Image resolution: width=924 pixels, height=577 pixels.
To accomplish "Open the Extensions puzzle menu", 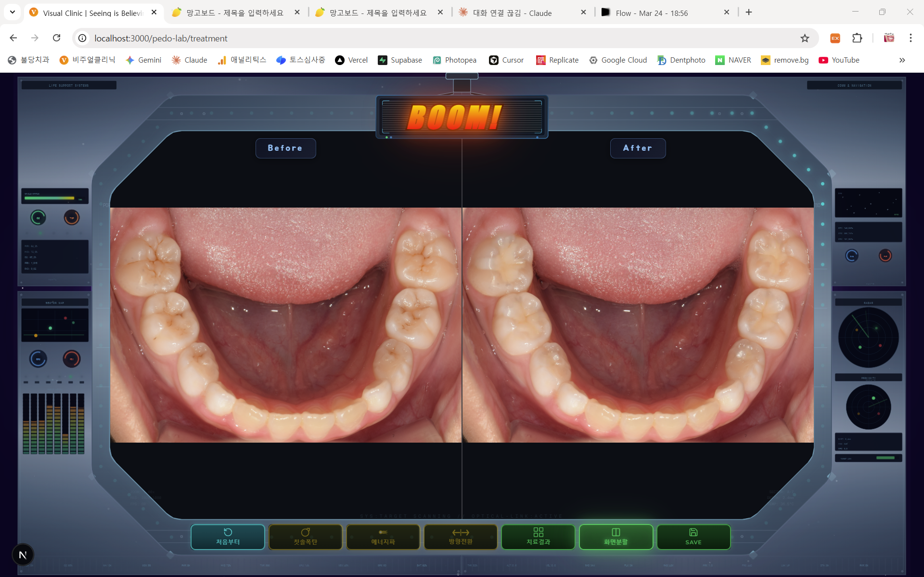I will 857,38.
